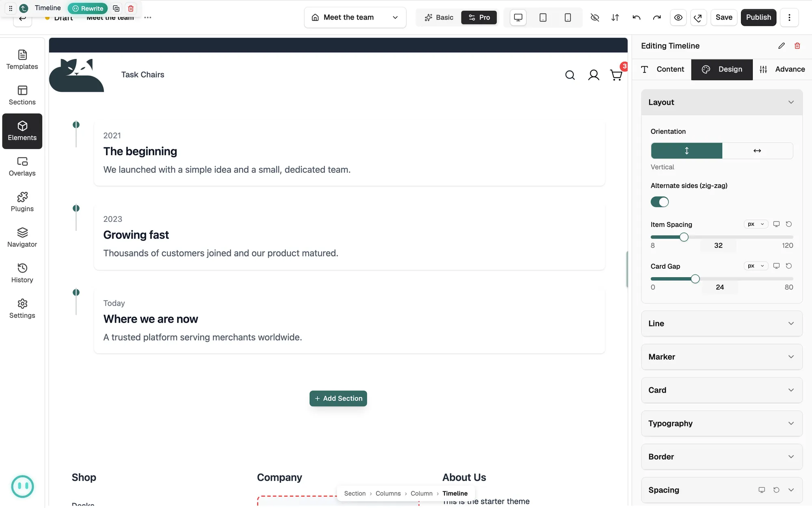Expand the Typography section
The width and height of the screenshot is (812, 508).
(x=721, y=423)
